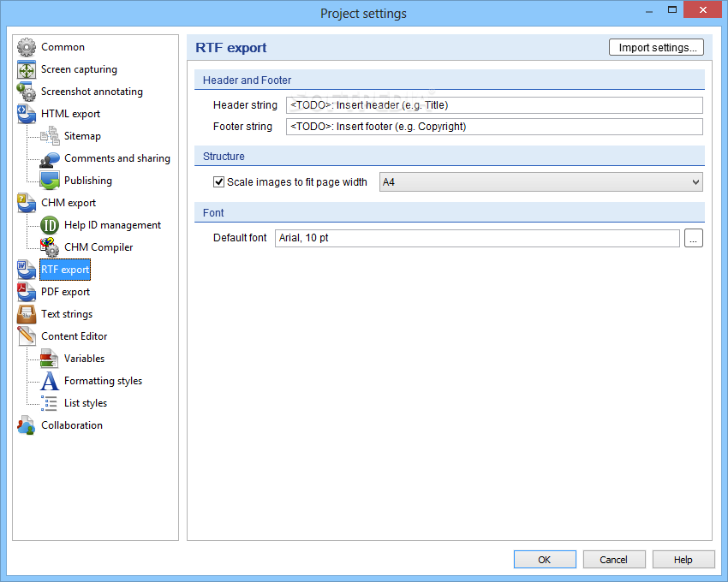Click the Text strings icon
This screenshot has width=728, height=582.
point(27,314)
